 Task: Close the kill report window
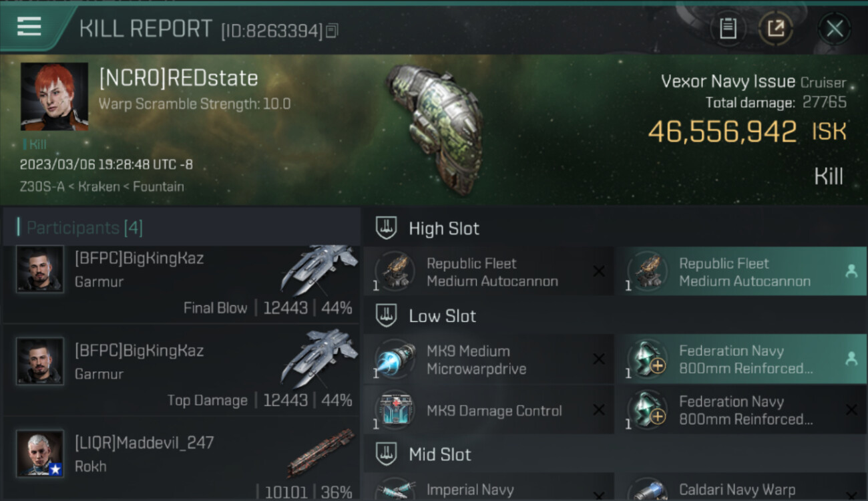point(835,29)
